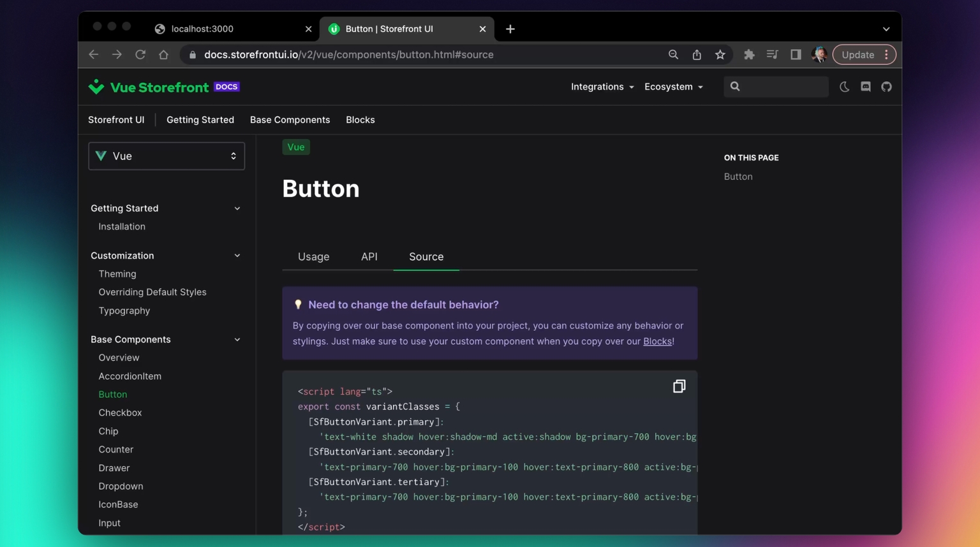The height and width of the screenshot is (547, 980).
Task: Open the Ecosystem dropdown menu
Action: point(674,87)
